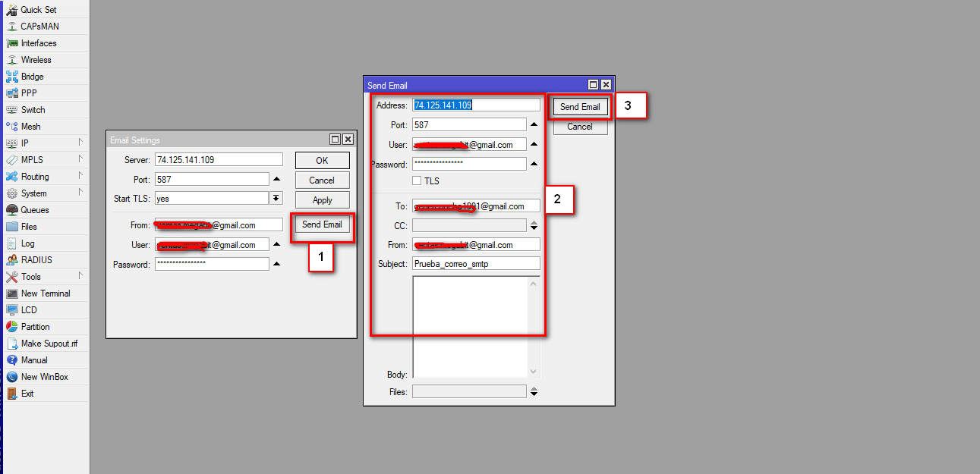Collapse the Port field in Email Settings
980x474 pixels.
coord(276,180)
